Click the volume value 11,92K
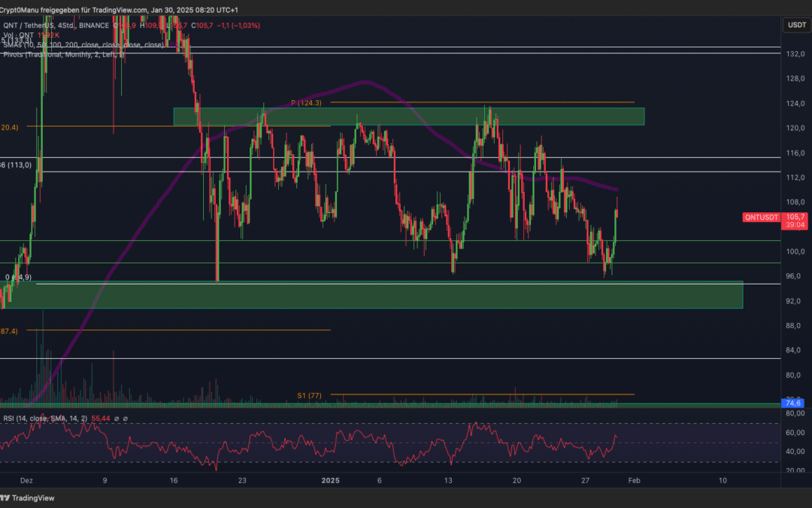Viewport: 812px width, 508px height. pos(49,35)
